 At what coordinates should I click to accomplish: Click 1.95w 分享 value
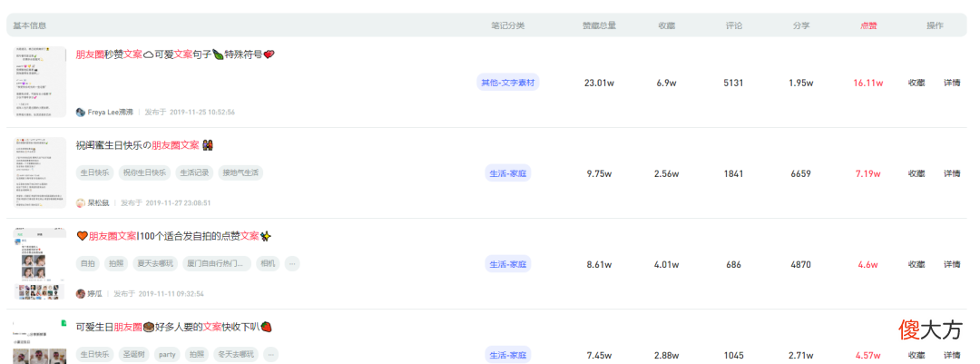click(801, 83)
